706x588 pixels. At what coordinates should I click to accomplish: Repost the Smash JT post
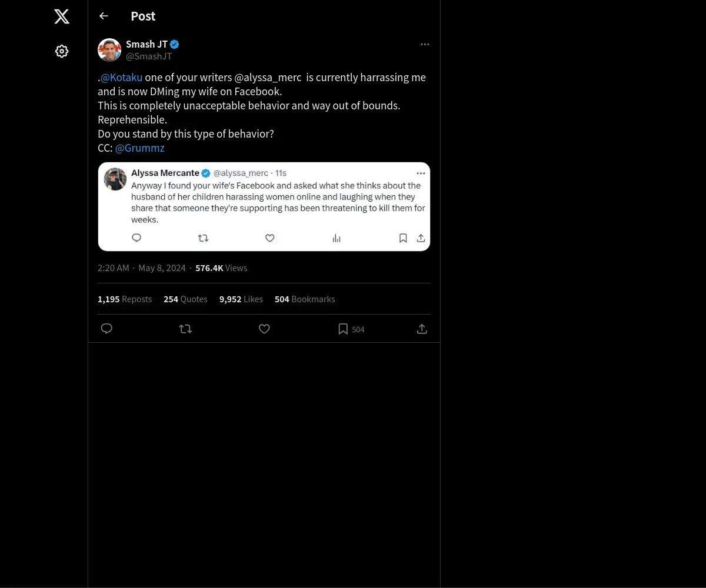(x=185, y=329)
